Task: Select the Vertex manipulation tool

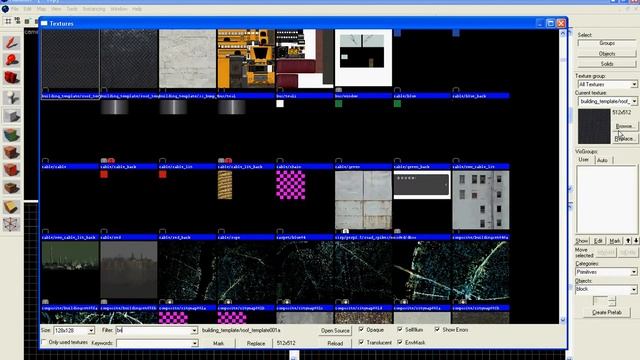Action: (x=11, y=224)
